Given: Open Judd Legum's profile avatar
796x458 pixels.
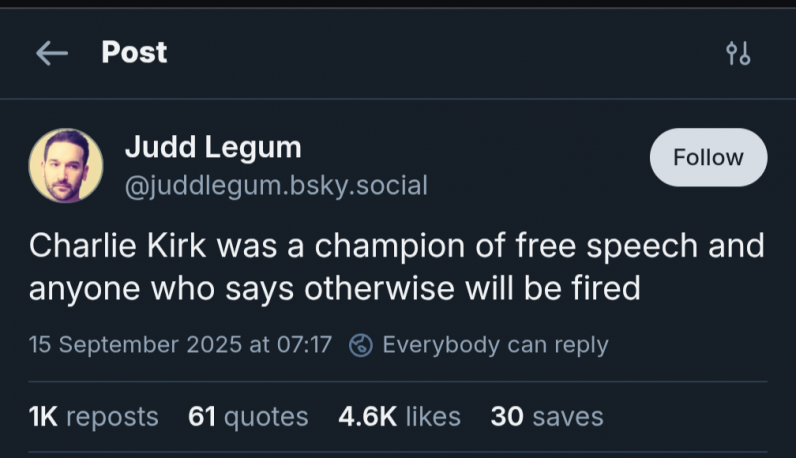Looking at the screenshot, I should click(66, 166).
